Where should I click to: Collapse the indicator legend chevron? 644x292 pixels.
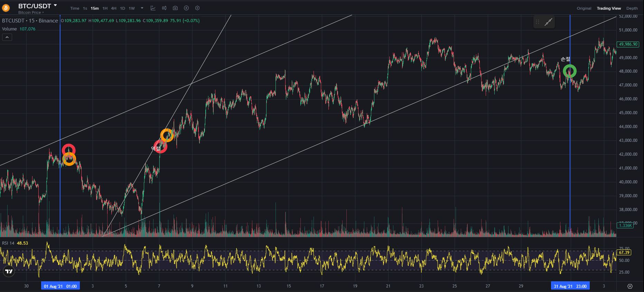pos(7,37)
